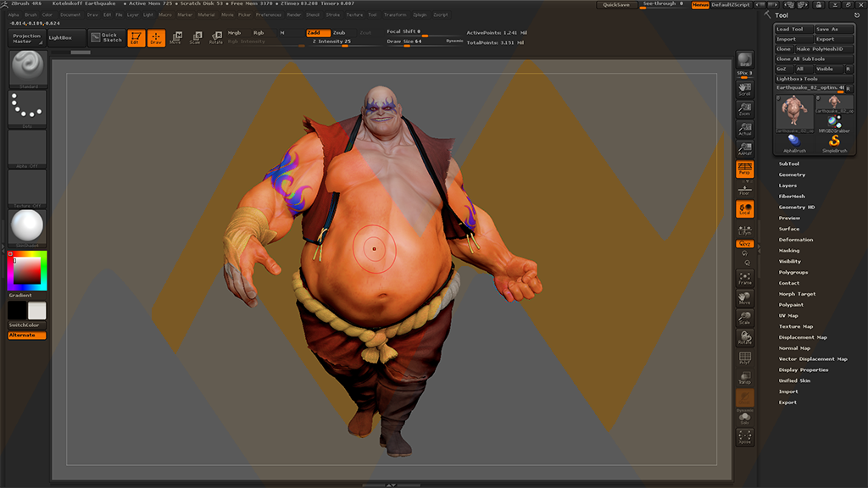This screenshot has height=488, width=868.
Task: Click the Zoom canvas navigation icon
Action: (744, 109)
